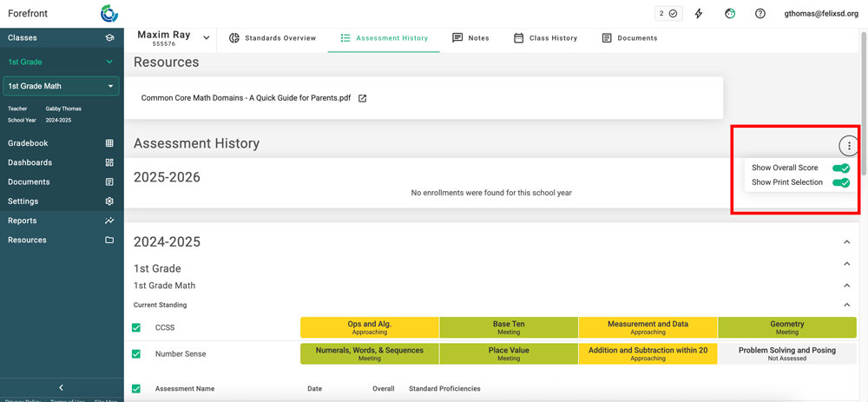Turn off the Show Print Selection toggle

(839, 182)
